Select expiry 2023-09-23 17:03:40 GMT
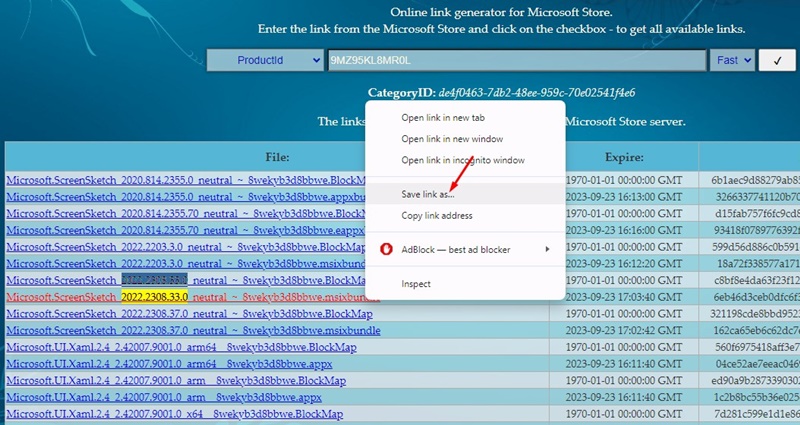Screen dimensions: 800x425 pyautogui.click(x=623, y=297)
